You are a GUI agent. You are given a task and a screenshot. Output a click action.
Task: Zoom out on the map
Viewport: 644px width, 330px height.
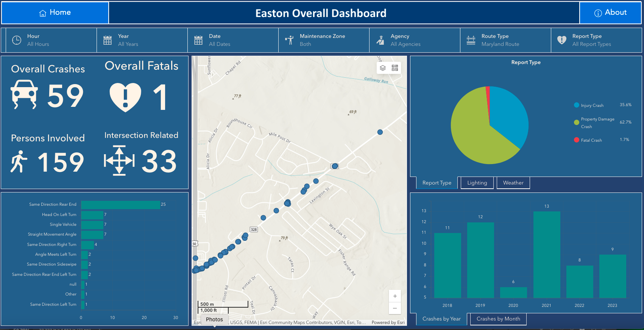tap(395, 308)
